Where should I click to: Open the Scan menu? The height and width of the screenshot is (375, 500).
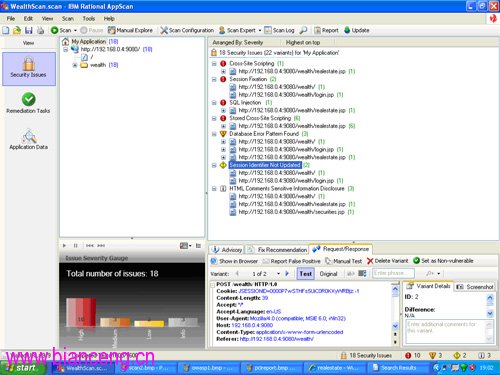click(68, 19)
